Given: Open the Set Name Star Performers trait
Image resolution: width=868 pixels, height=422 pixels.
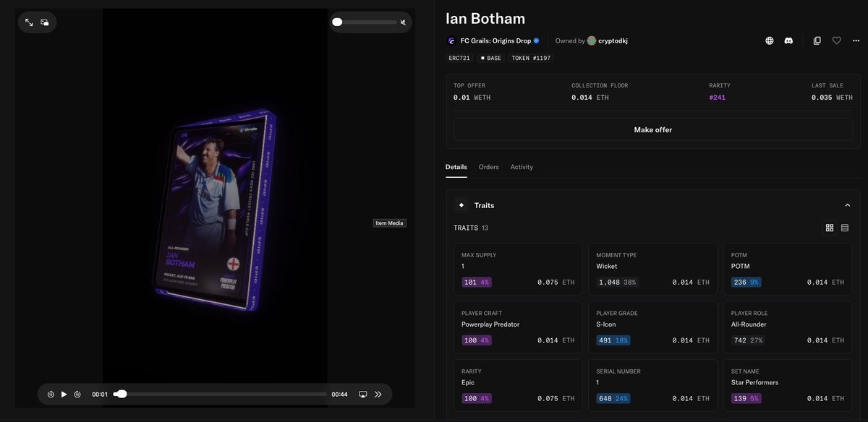Looking at the screenshot, I should click(788, 385).
